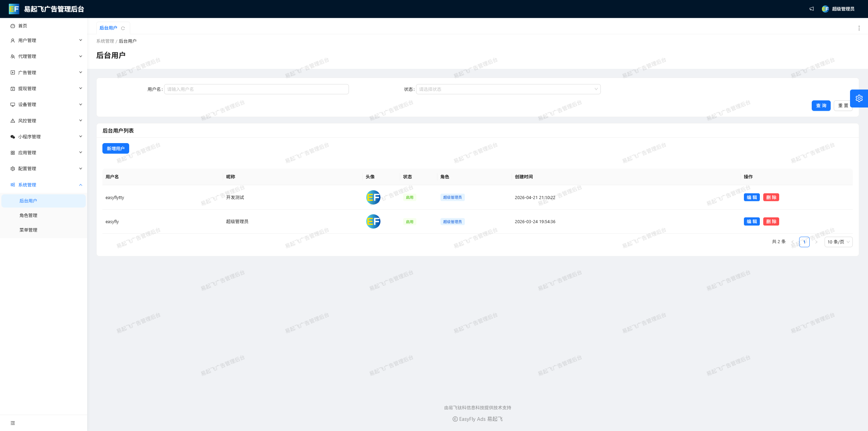Click creation time 2026-04-21 21:10:22
This screenshot has height=431, width=868.
click(535, 197)
